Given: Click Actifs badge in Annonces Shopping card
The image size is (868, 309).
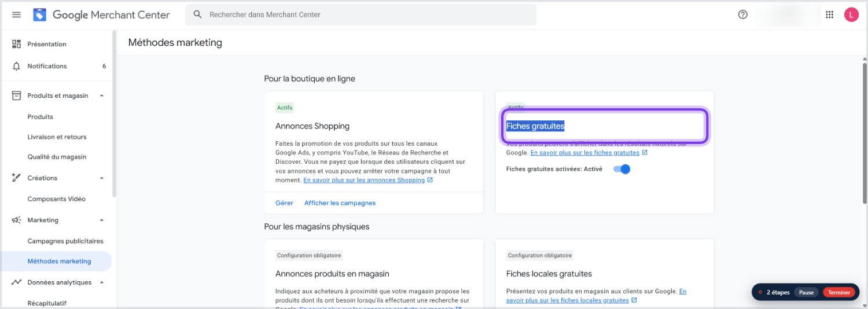Looking at the screenshot, I should (285, 108).
